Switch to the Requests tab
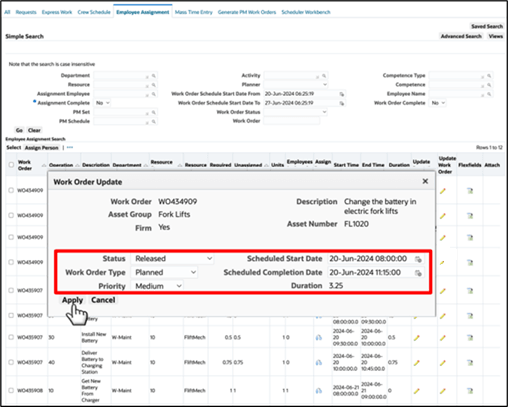Viewport: 510px width, 409px height. tap(26, 12)
